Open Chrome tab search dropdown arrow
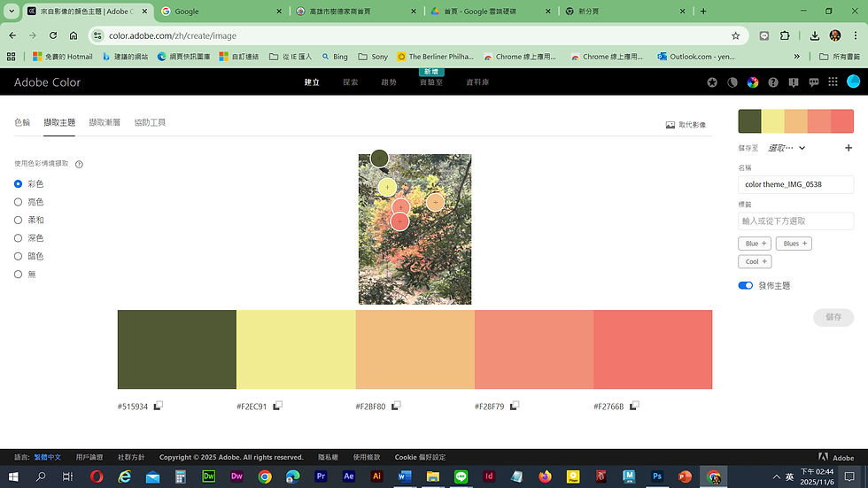The width and height of the screenshot is (868, 488). click(11, 11)
